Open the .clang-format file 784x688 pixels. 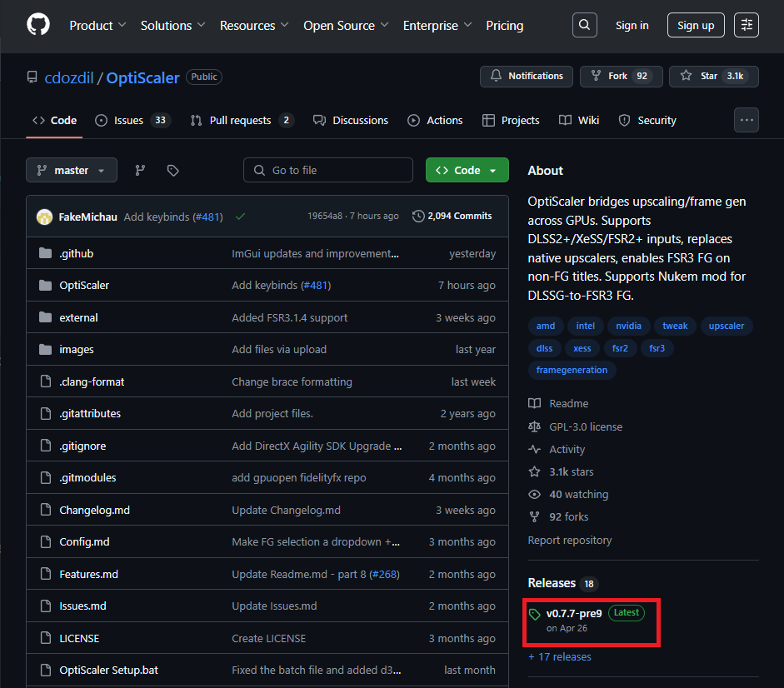92,381
